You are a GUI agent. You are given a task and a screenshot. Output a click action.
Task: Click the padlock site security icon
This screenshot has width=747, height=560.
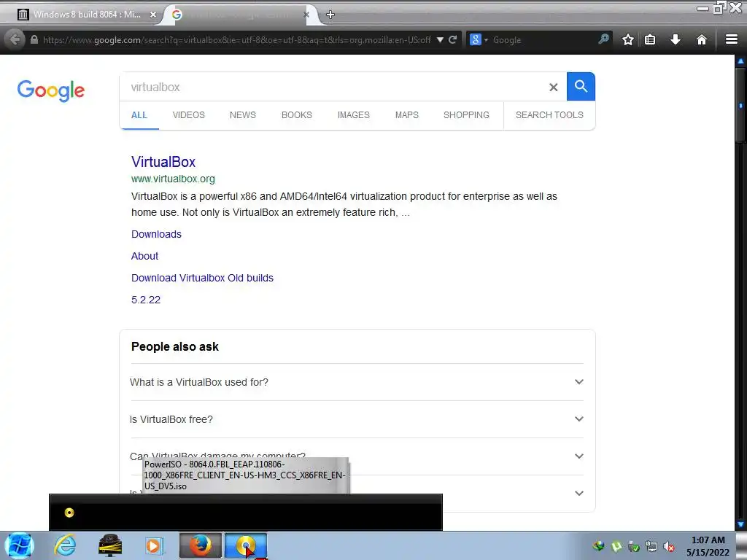(34, 40)
